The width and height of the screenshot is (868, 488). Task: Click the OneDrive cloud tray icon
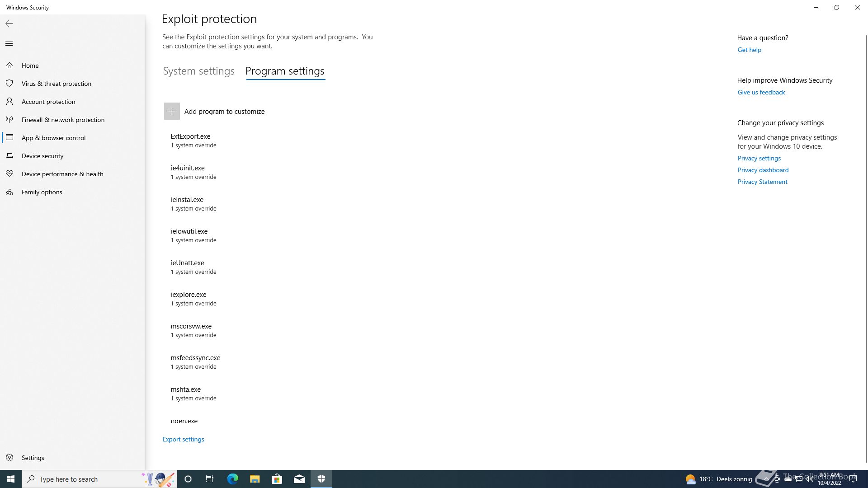pos(788,479)
